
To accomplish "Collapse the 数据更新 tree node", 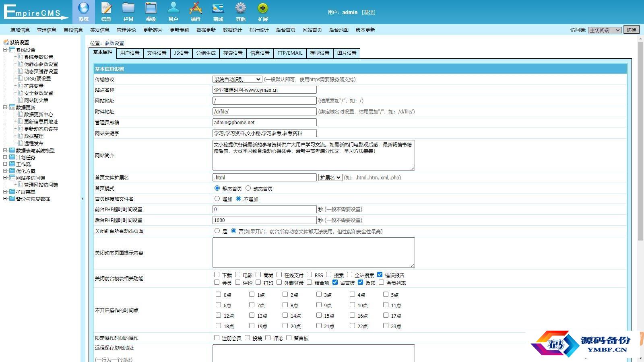I will (x=5, y=107).
